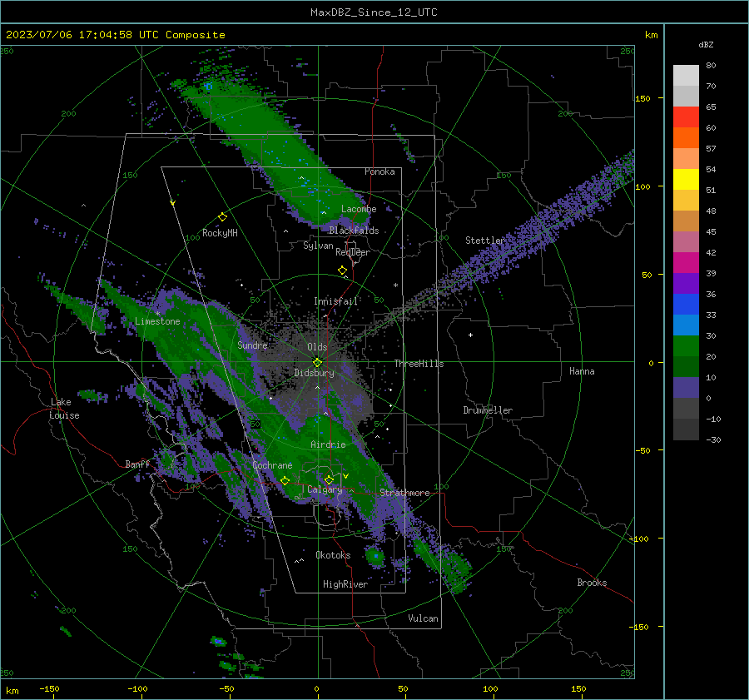Image resolution: width=749 pixels, height=700 pixels.
Task: Click the Banff town label
Action: (137, 464)
